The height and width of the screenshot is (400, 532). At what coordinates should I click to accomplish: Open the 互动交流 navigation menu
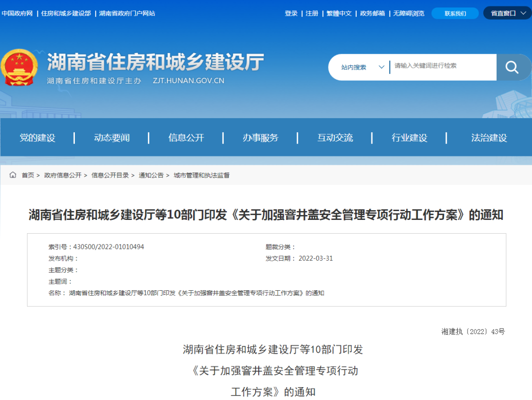(x=335, y=138)
